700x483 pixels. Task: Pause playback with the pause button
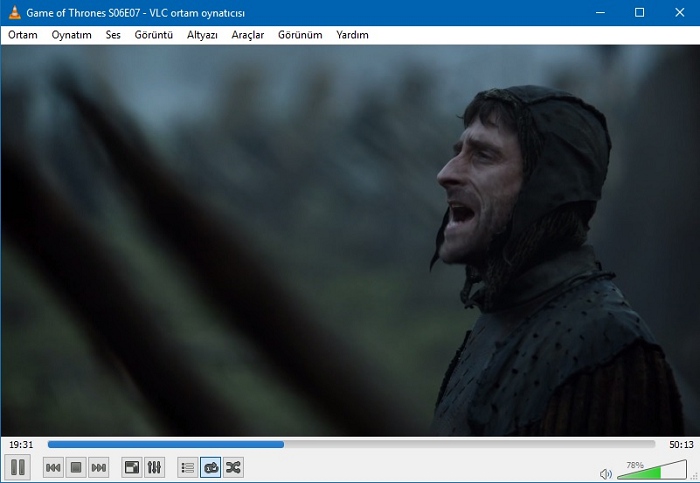[18, 467]
